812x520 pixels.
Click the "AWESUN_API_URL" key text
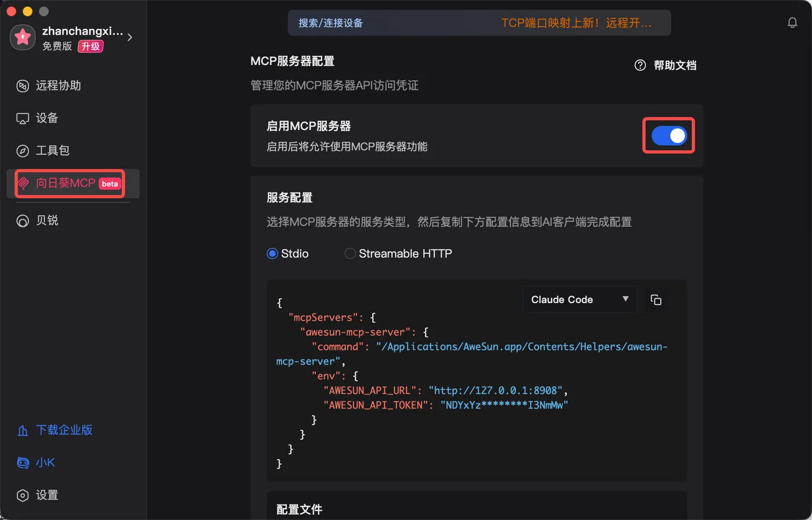pyautogui.click(x=371, y=390)
